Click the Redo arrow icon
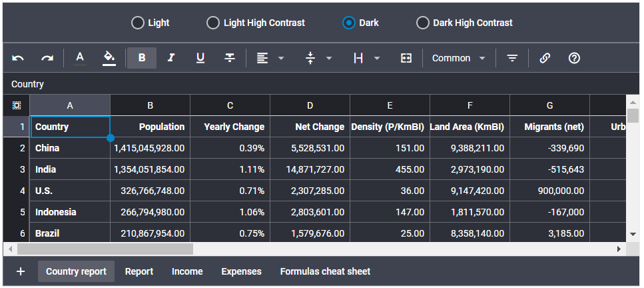The width and height of the screenshot is (644, 288). 47,58
